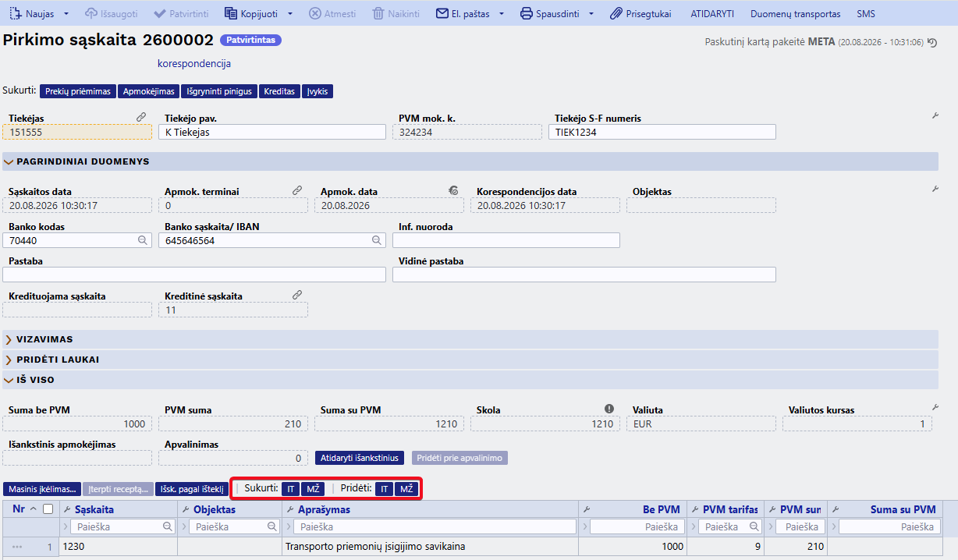The width and height of the screenshot is (958, 560).
Task: Click the Prekių priėmimas button
Action: point(77,91)
